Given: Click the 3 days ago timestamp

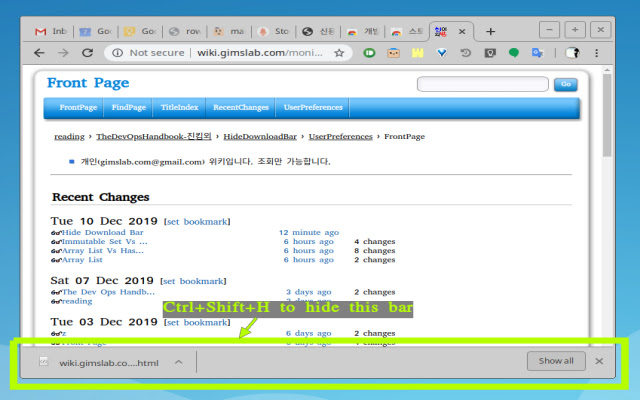Looking at the screenshot, I should (309, 292).
